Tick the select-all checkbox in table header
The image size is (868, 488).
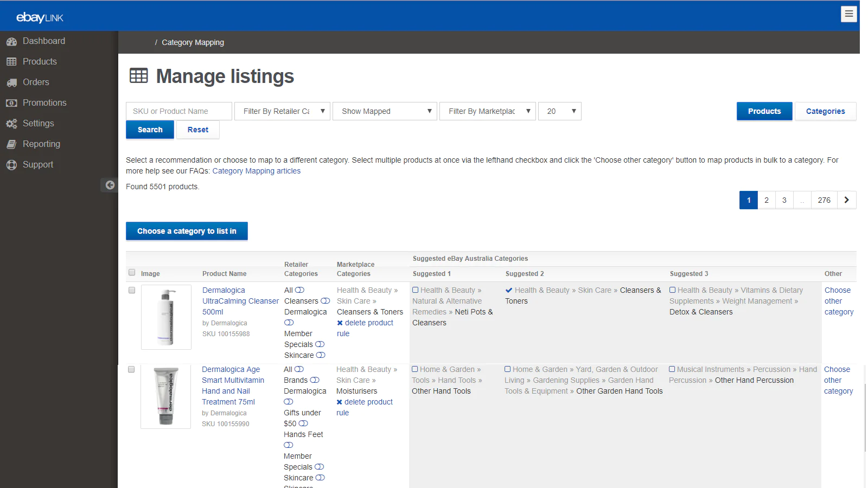[132, 273]
